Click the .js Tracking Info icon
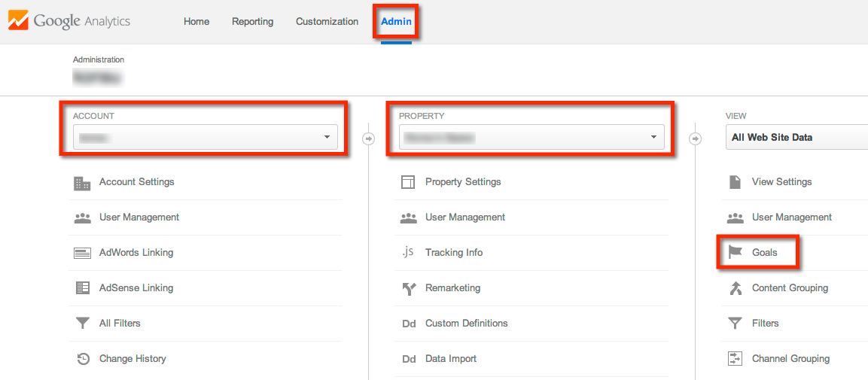 pos(409,252)
